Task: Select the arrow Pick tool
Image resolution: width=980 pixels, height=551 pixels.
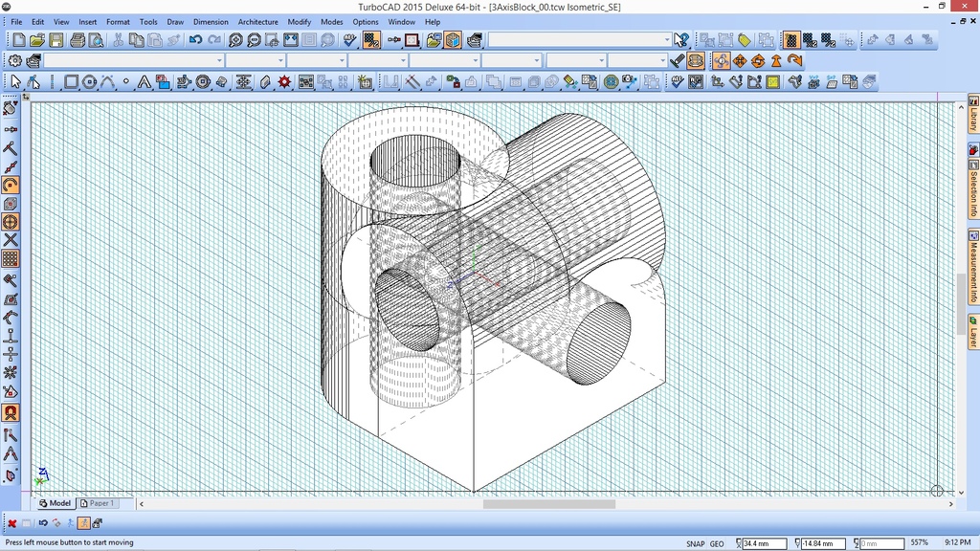Action: (15, 81)
